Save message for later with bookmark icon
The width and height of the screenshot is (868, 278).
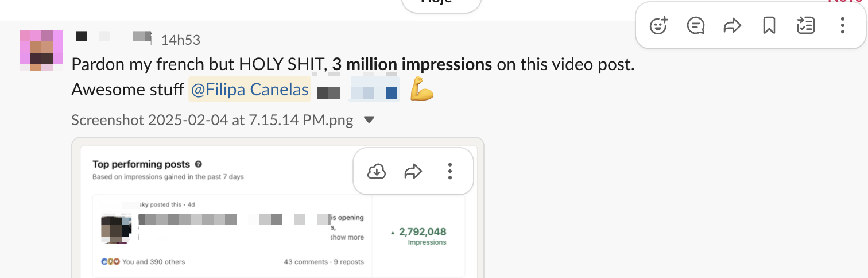click(769, 26)
